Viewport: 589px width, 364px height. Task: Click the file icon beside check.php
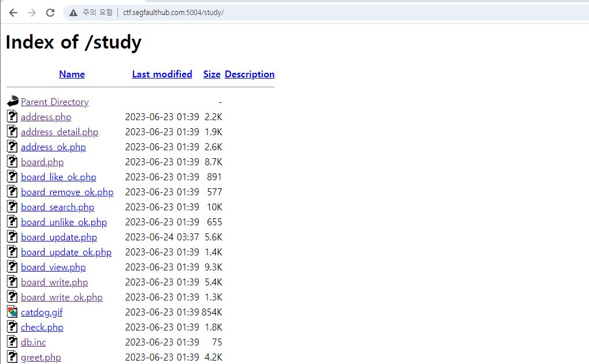12,326
